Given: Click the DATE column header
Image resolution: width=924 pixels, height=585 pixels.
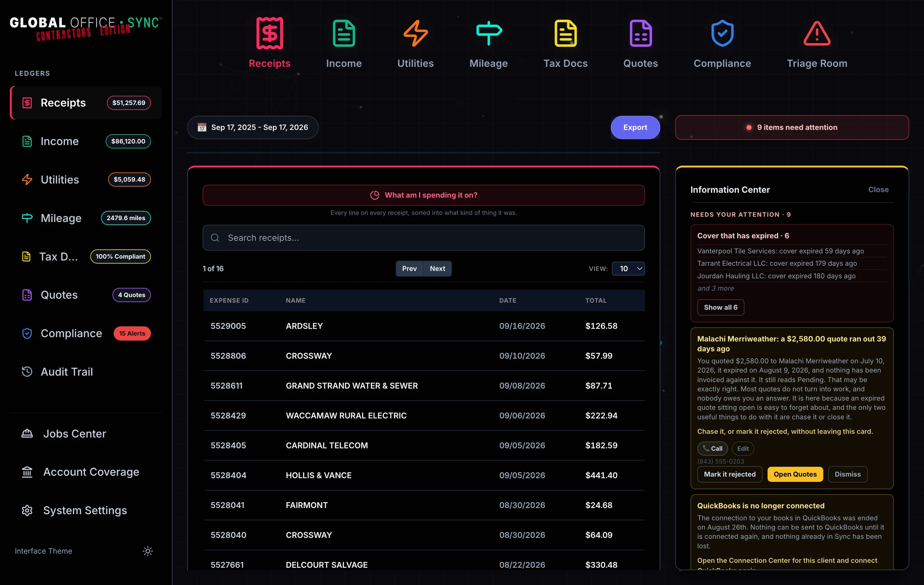Looking at the screenshot, I should (x=507, y=301).
